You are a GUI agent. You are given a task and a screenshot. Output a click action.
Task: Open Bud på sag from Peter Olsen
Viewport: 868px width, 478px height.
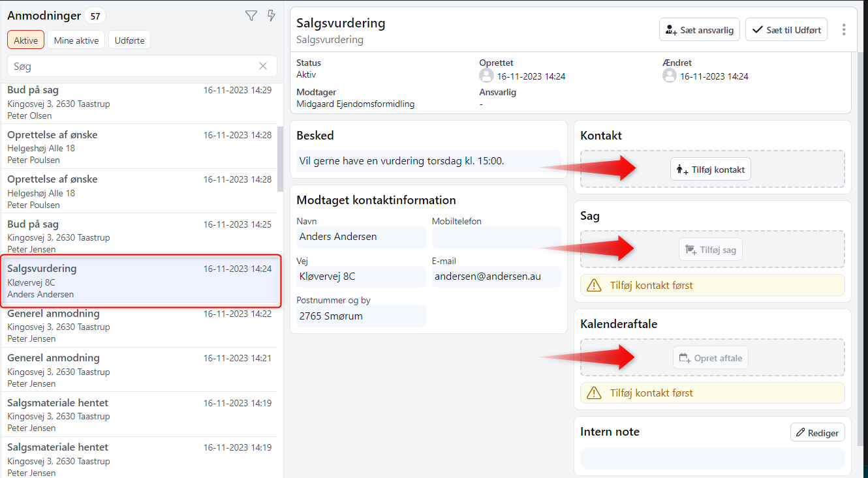(x=139, y=102)
